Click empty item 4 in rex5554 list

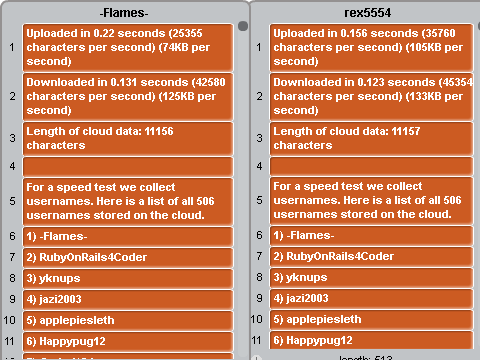[372, 166]
